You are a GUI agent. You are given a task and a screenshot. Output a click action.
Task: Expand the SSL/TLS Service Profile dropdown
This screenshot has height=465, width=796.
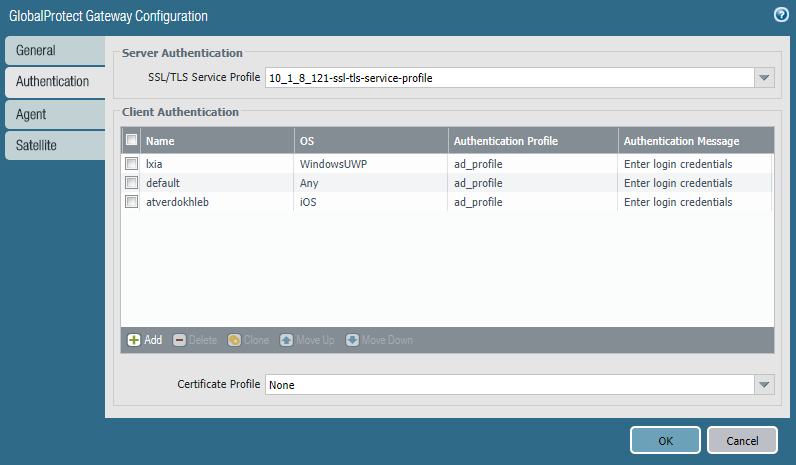click(764, 78)
